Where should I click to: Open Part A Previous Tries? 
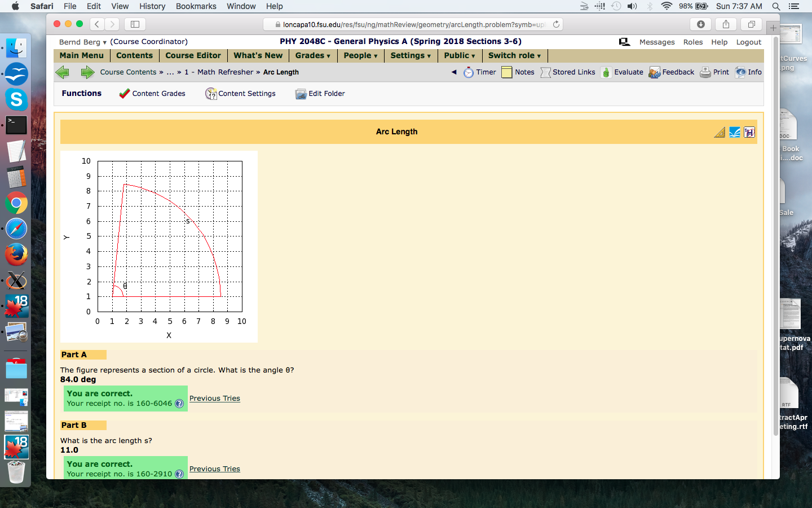click(x=215, y=398)
